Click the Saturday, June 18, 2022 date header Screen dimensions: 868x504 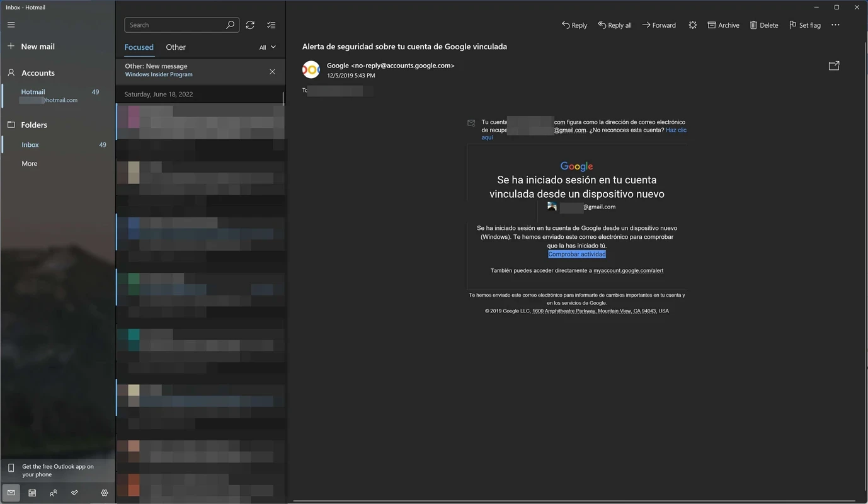159,94
